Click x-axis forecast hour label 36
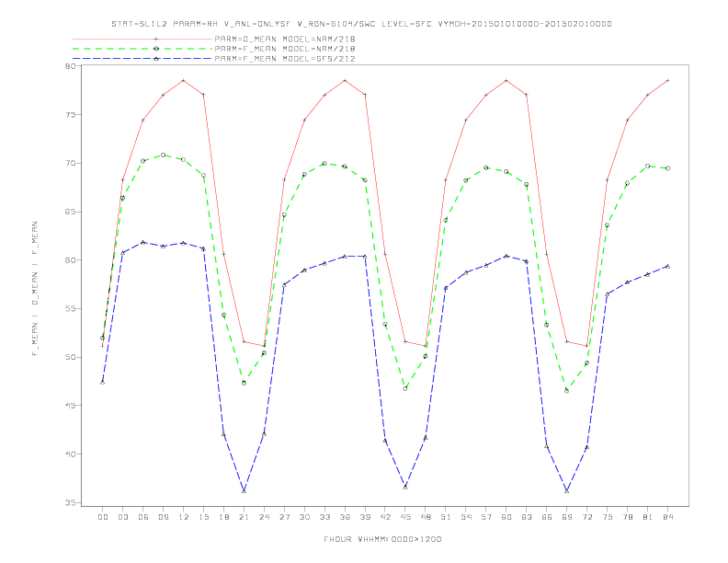The width and height of the screenshot is (728, 563). tap(345, 517)
